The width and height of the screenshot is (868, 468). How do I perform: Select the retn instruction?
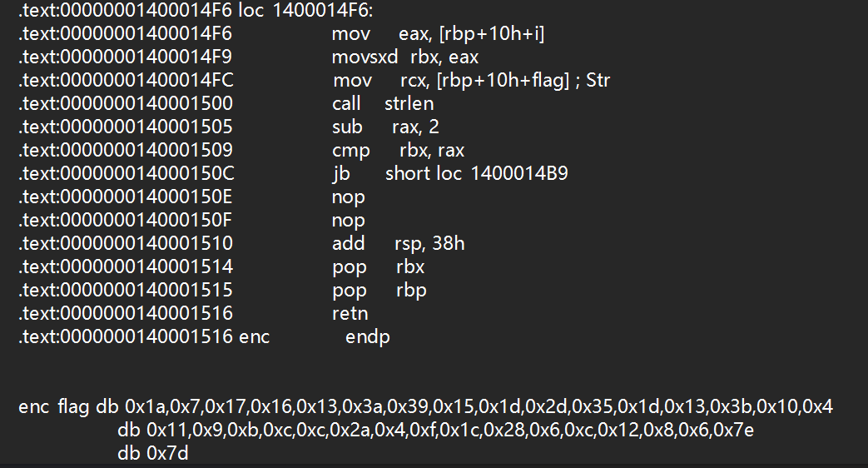350,314
